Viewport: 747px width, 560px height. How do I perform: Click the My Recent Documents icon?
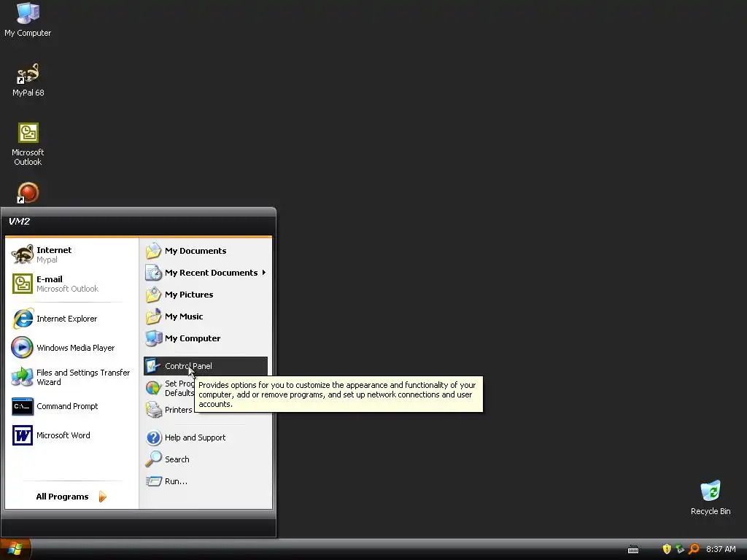pyautogui.click(x=153, y=273)
